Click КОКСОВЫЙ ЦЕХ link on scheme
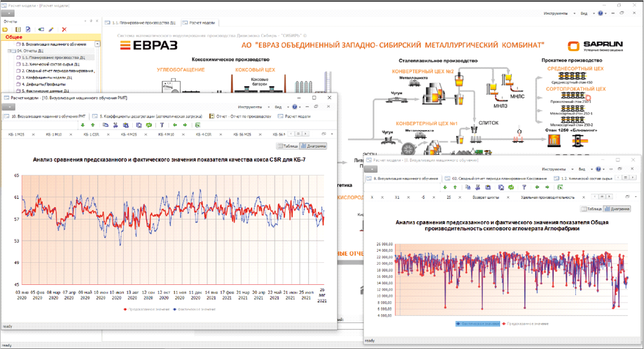The image size is (644, 349). pyautogui.click(x=255, y=70)
